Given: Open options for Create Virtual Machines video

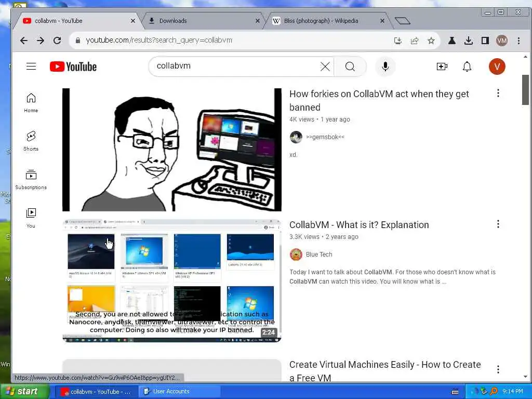Looking at the screenshot, I should tap(498, 369).
